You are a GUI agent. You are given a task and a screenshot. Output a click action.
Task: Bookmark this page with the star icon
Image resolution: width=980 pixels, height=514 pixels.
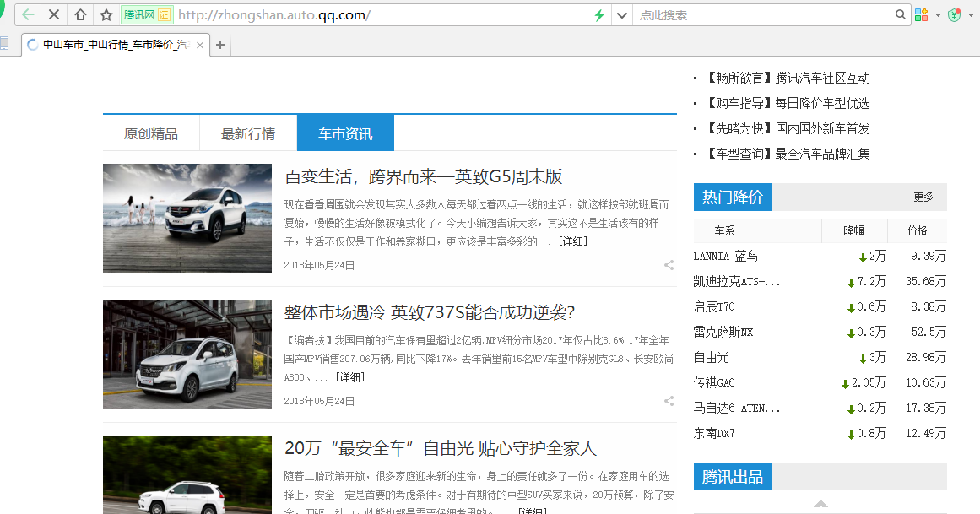coord(106,15)
